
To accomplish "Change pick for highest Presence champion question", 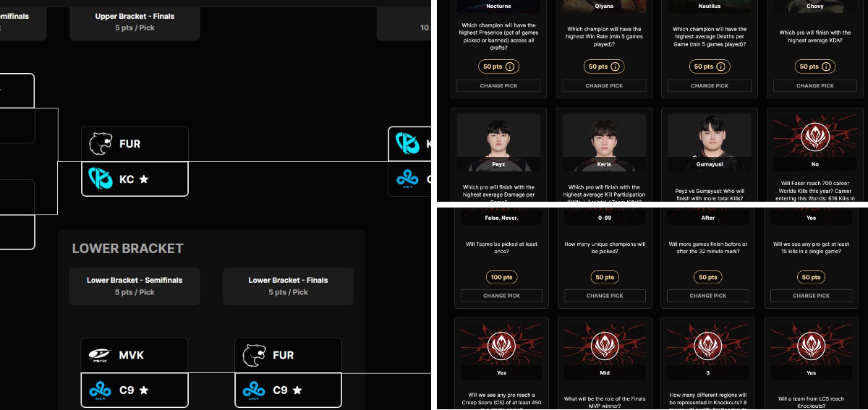I will [x=499, y=85].
